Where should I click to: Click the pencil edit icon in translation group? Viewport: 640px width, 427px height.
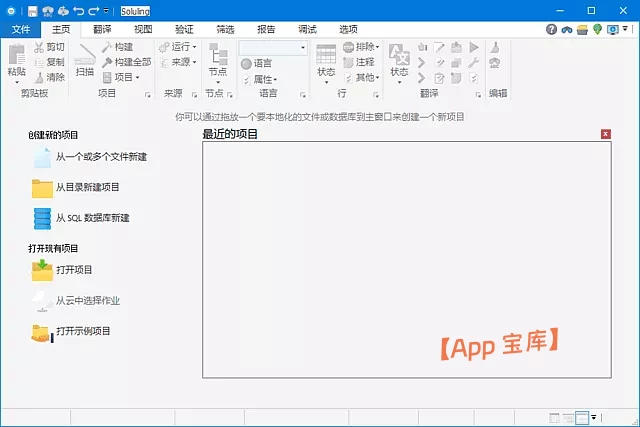439,47
